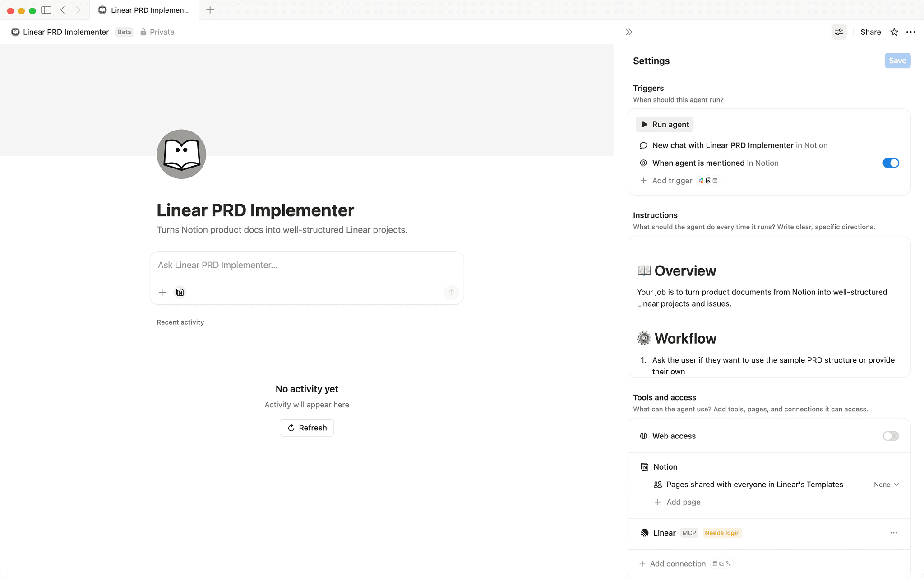Collapse the settings panel with double chevron
Screen dimensions: 924x578
point(628,32)
